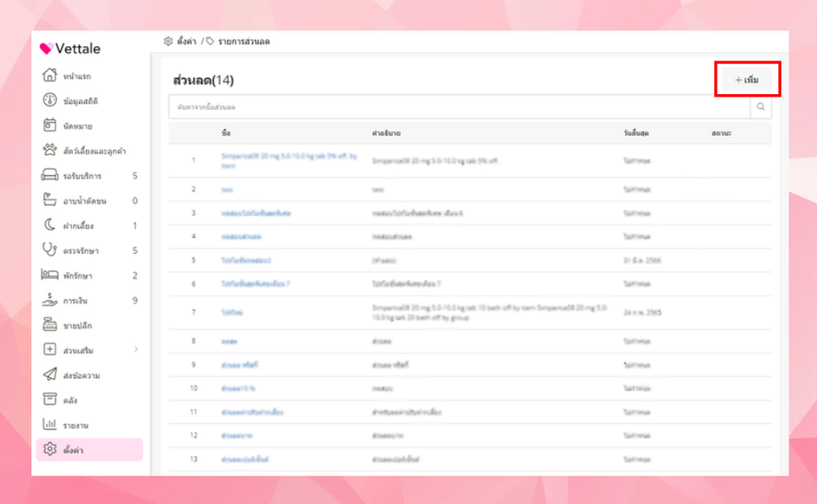Open ข้อมูลสถิติ statistics gauge icon

click(50, 101)
